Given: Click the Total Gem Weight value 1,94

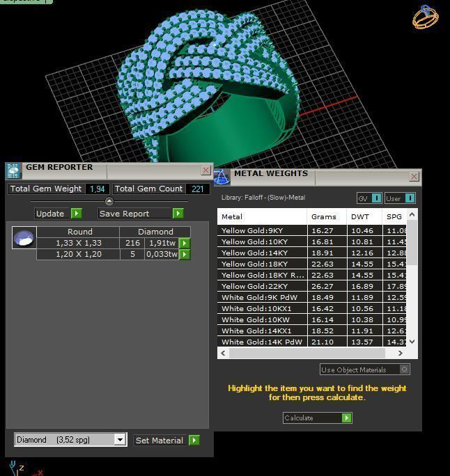Looking at the screenshot, I should click(x=98, y=189).
